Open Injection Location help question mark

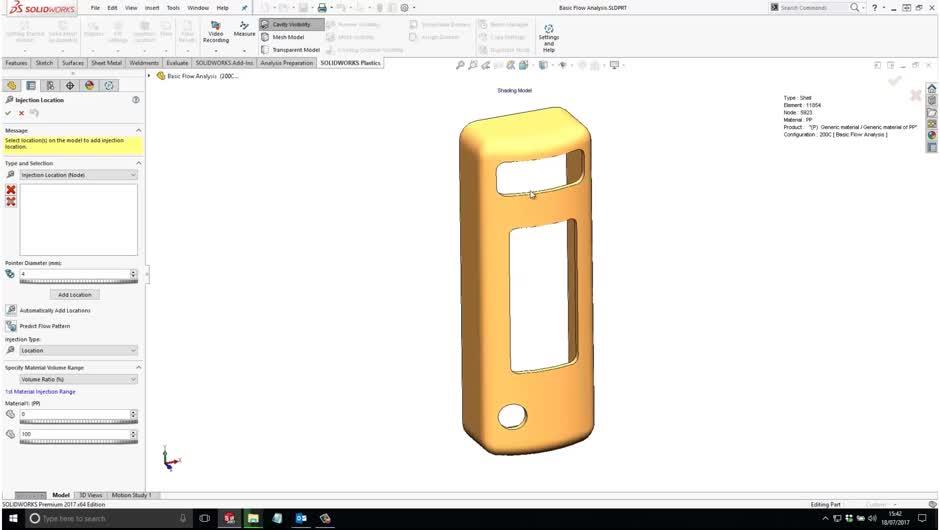pyautogui.click(x=136, y=100)
